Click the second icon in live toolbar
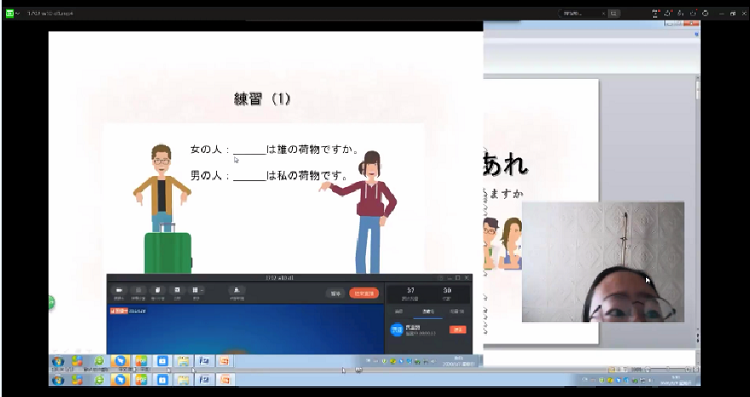 point(139,290)
